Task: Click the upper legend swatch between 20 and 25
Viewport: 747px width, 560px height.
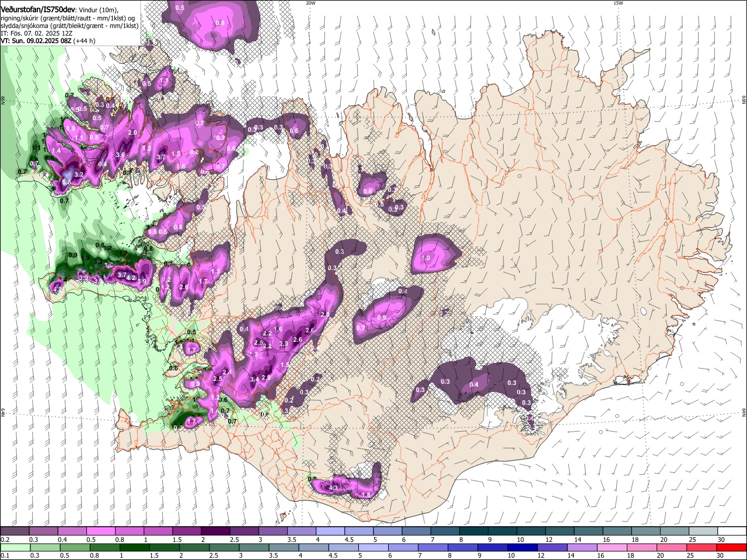Action: point(674,531)
